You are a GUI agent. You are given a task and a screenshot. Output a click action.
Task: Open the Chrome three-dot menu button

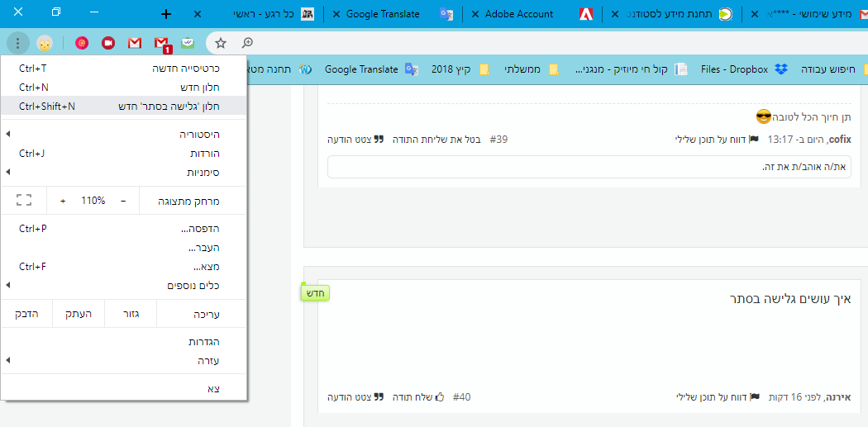pos(18,43)
